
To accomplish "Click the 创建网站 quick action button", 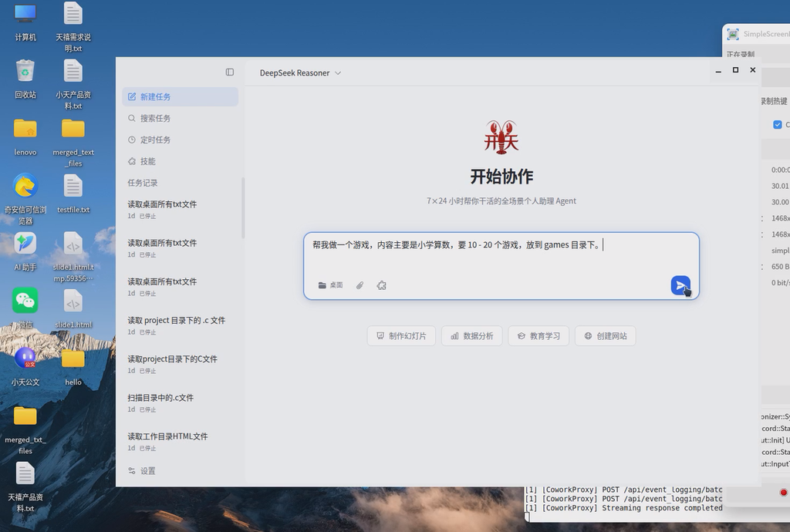I will click(605, 335).
